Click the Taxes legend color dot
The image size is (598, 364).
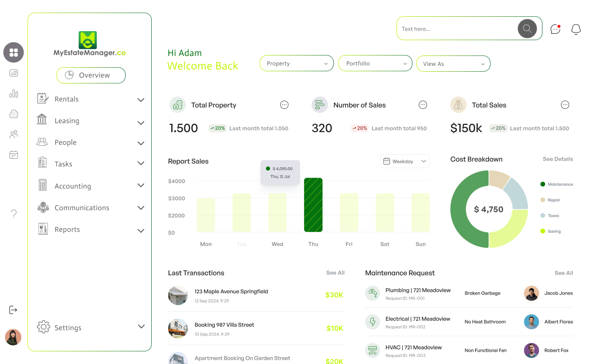click(x=542, y=216)
